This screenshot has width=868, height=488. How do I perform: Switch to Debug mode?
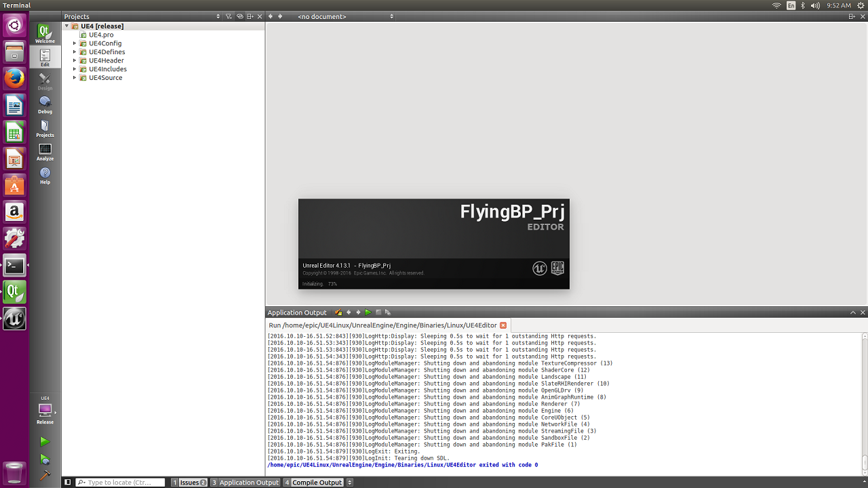pos(45,104)
